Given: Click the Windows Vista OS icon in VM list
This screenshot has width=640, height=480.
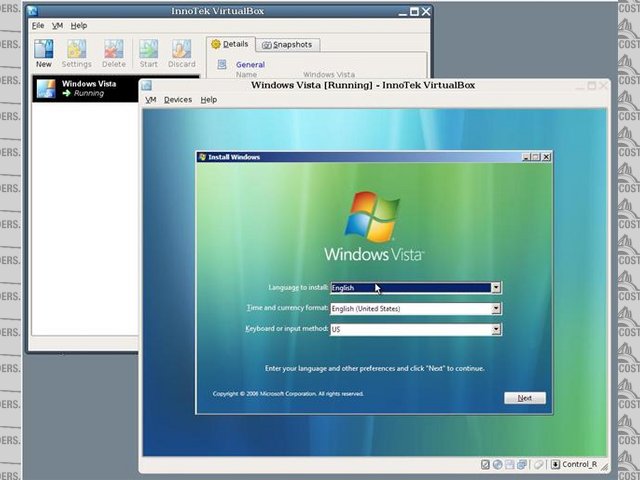Looking at the screenshot, I should (x=46, y=89).
